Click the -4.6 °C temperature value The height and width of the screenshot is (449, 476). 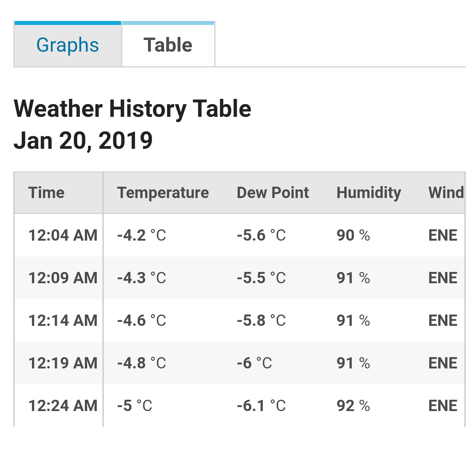[141, 321]
